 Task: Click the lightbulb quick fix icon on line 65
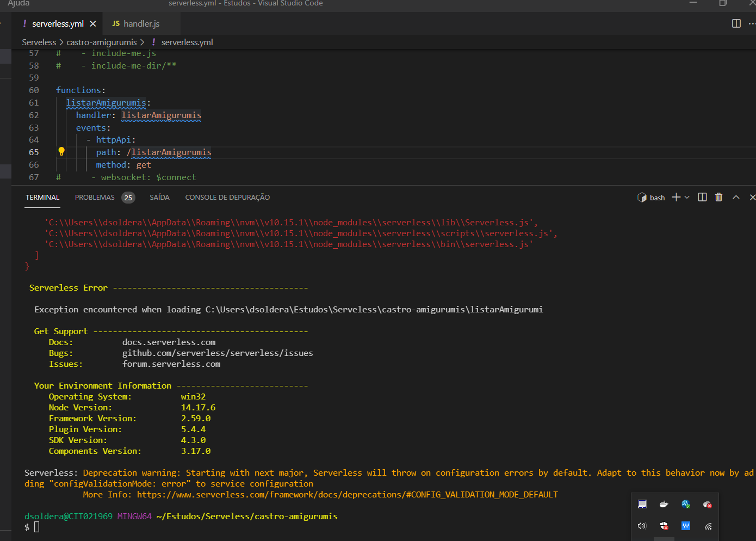click(x=61, y=152)
